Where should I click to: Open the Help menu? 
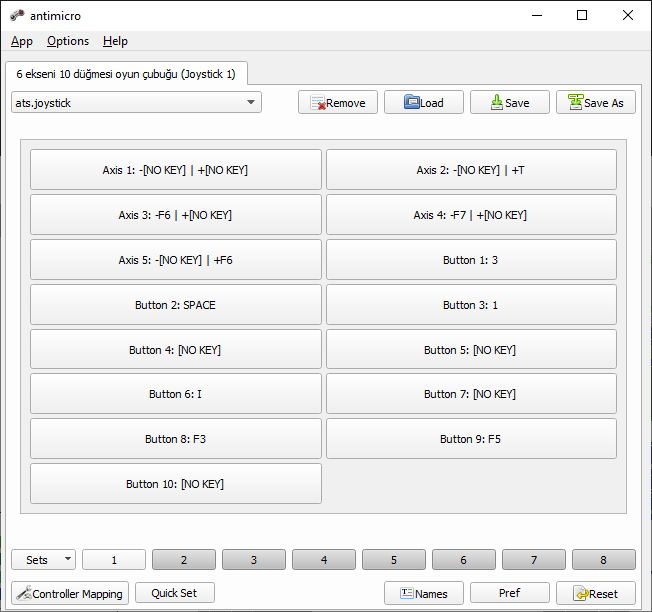(x=115, y=41)
